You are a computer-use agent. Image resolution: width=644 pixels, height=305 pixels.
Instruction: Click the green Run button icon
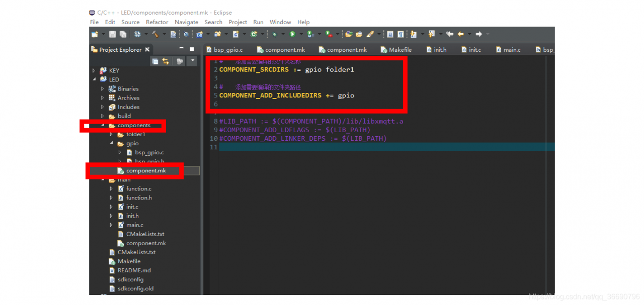coord(292,34)
